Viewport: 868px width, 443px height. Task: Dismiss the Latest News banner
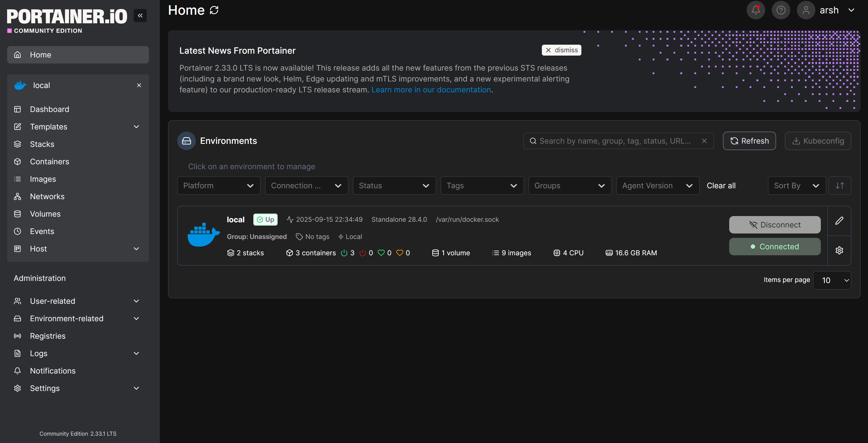[x=561, y=50]
